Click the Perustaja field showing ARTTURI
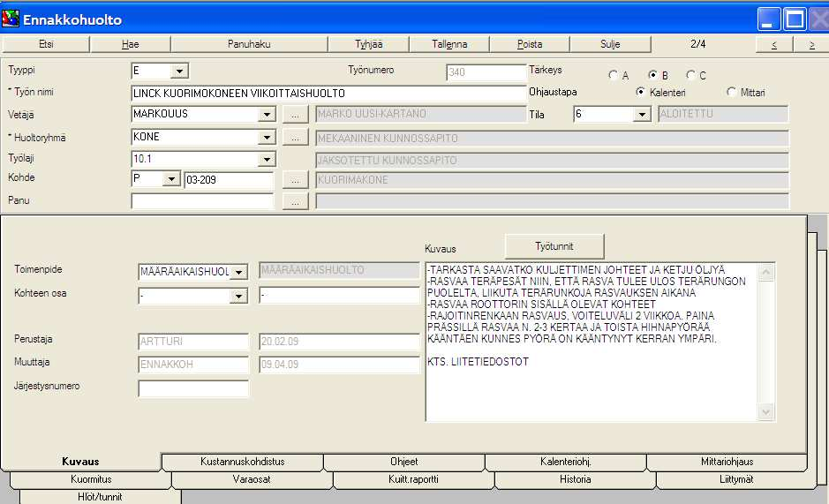The width and height of the screenshot is (829, 504). click(x=193, y=342)
